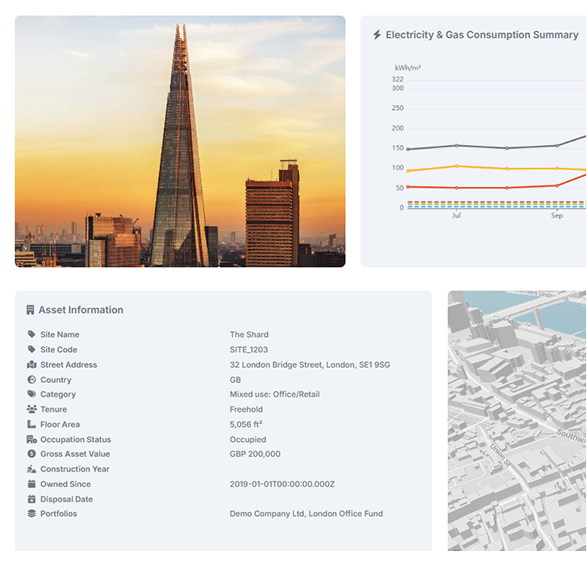
Task: Click the value 'The Shard'
Action: coord(249,334)
